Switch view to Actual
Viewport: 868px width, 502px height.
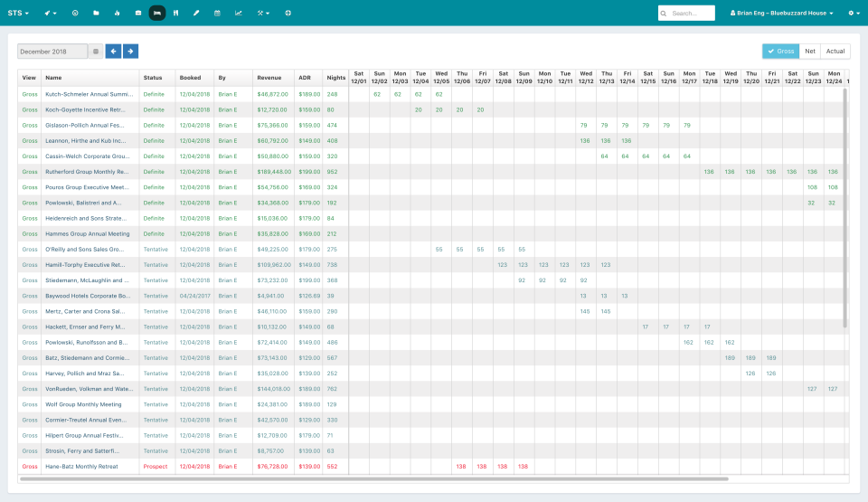(835, 51)
